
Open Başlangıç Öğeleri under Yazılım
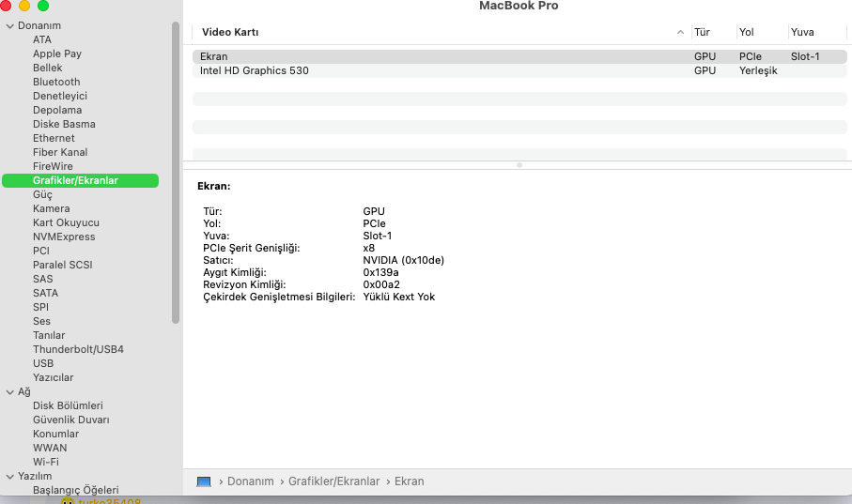click(75, 490)
